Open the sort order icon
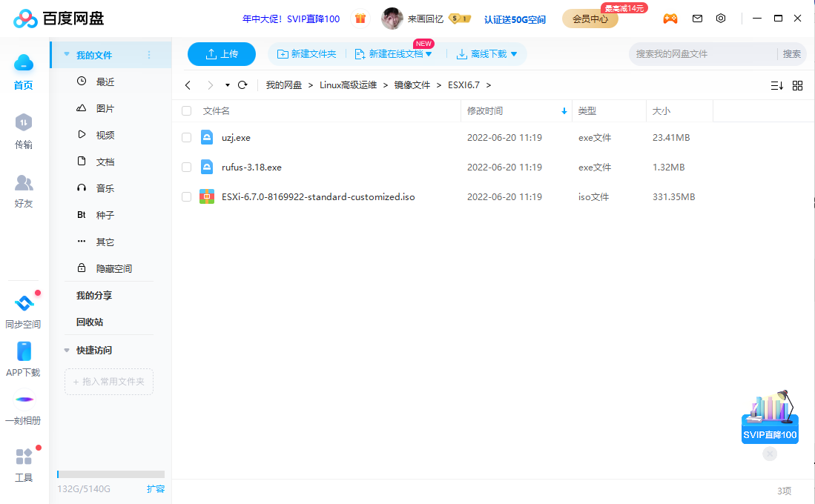Screen dimensions: 815x504 click(777, 86)
